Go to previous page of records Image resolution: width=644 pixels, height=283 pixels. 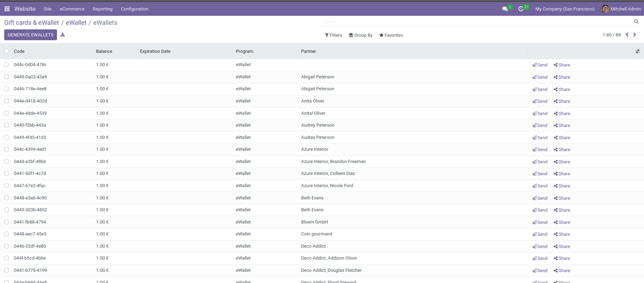coord(627,35)
